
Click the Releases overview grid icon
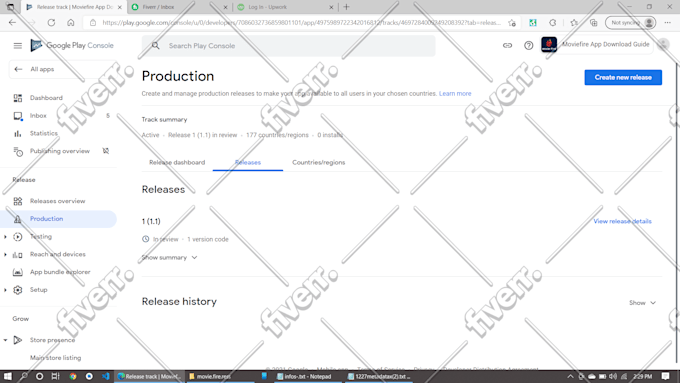18,201
